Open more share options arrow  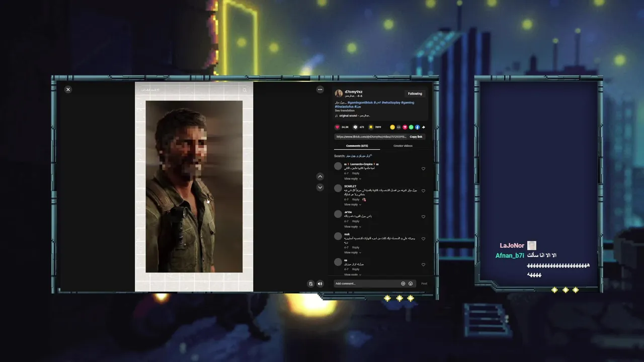point(424,127)
